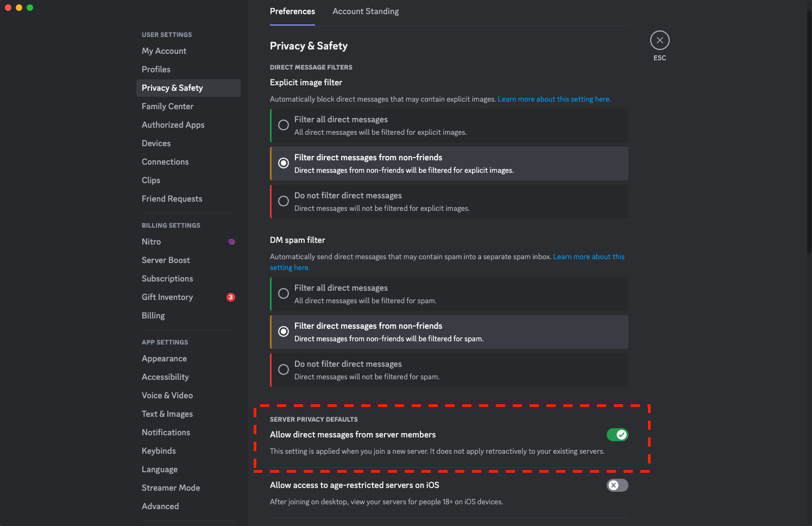Choose Do not filter direct messages for spam
812x526 pixels.
pos(449,370)
